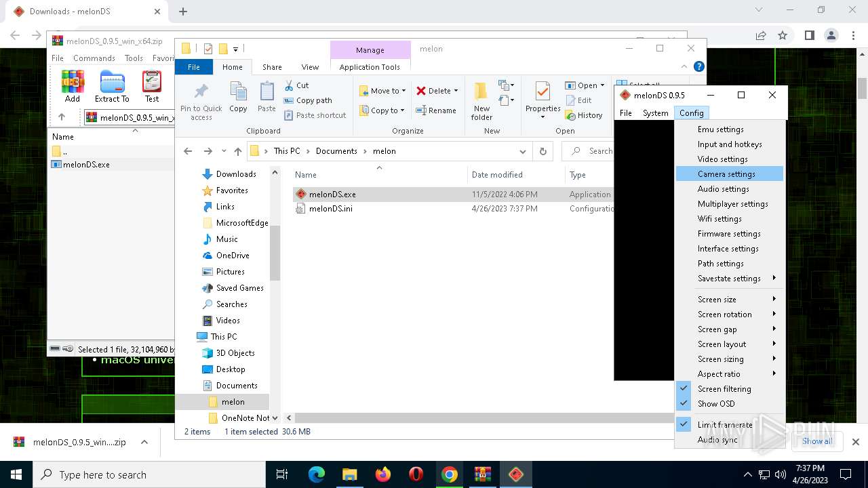Switch to Explorer View tab

(x=310, y=67)
